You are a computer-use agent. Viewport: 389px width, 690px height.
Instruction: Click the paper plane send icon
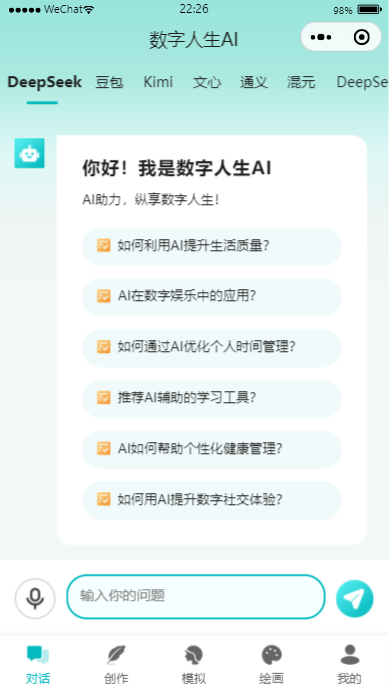pos(355,598)
